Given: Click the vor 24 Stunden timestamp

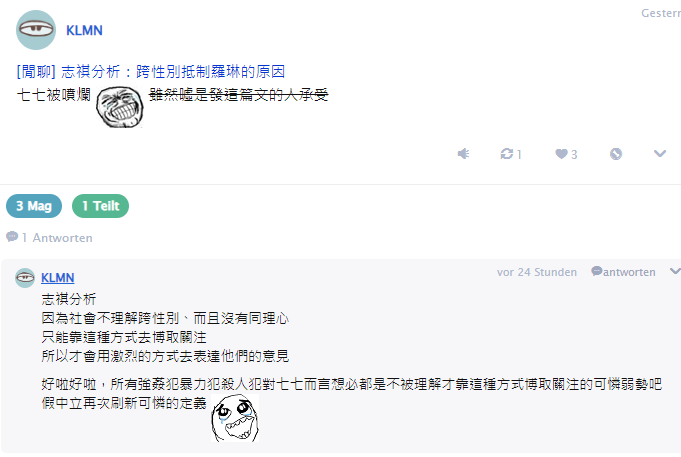Looking at the screenshot, I should click(537, 272).
